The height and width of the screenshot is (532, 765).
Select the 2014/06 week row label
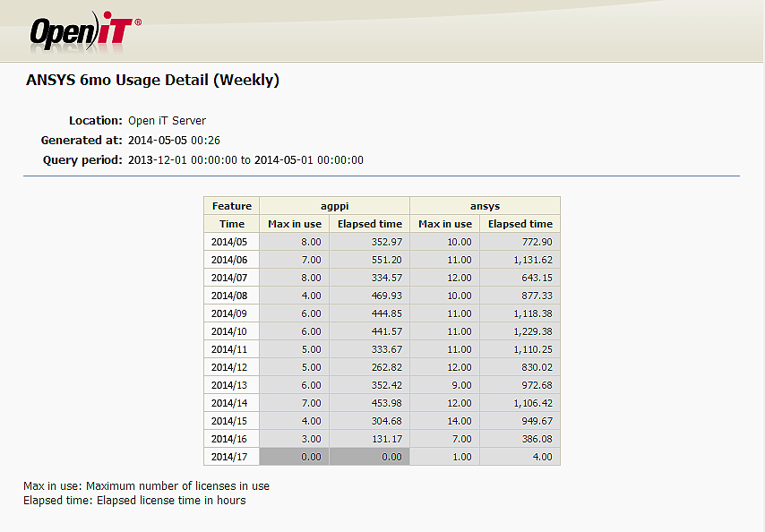pyautogui.click(x=232, y=260)
